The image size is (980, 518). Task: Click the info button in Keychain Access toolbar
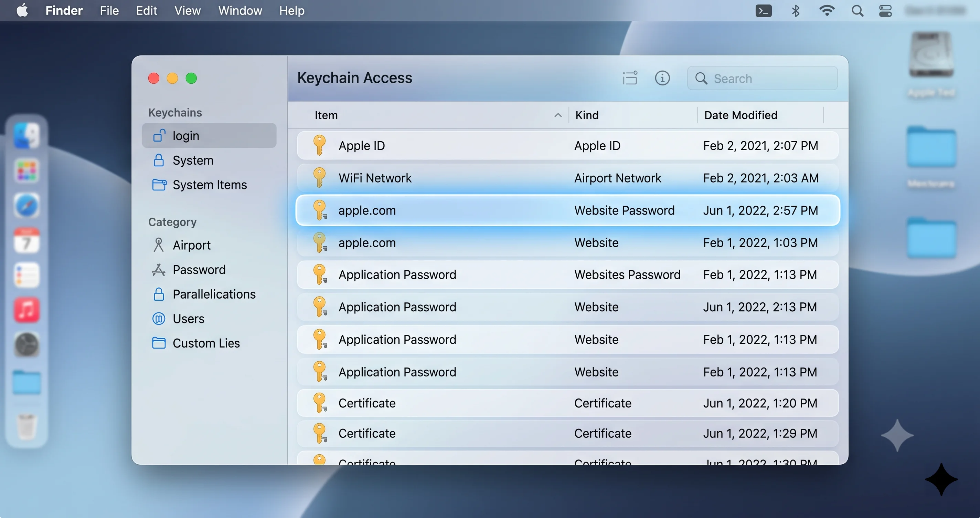662,78
